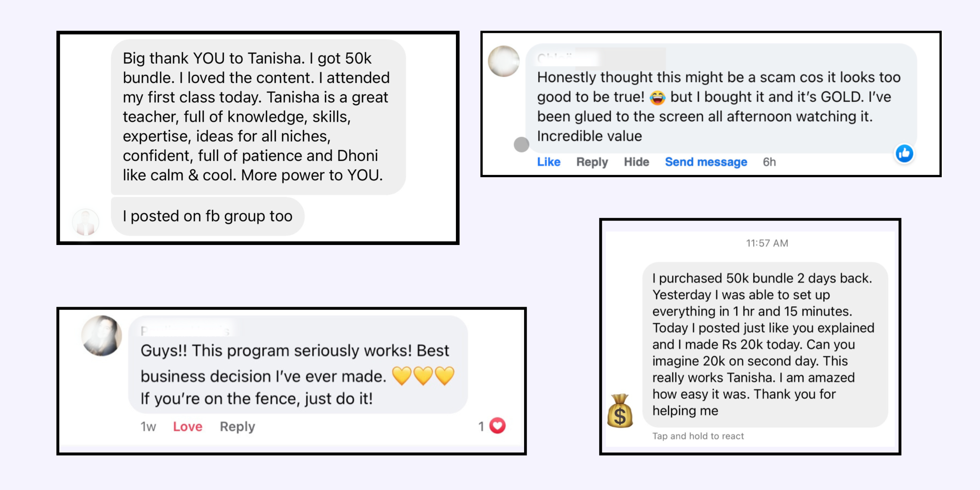Click the small gray circle badge
The image size is (980, 490).
pos(521,145)
